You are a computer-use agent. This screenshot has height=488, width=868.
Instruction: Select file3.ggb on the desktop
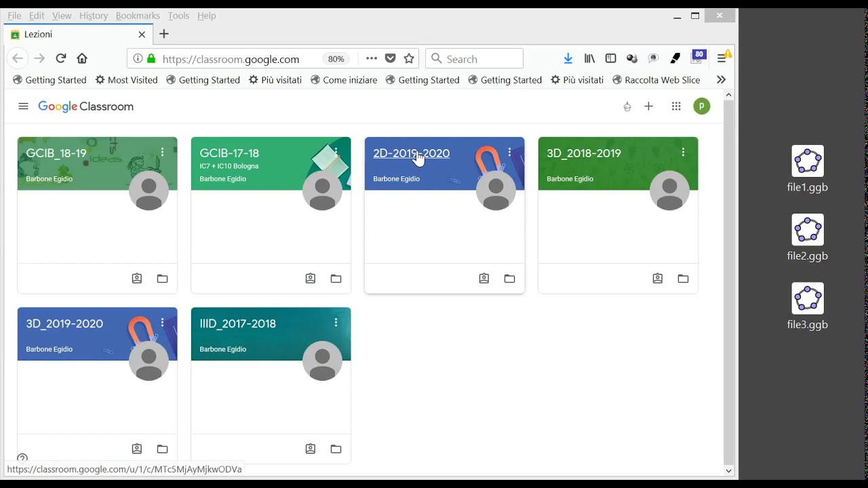[808, 306]
